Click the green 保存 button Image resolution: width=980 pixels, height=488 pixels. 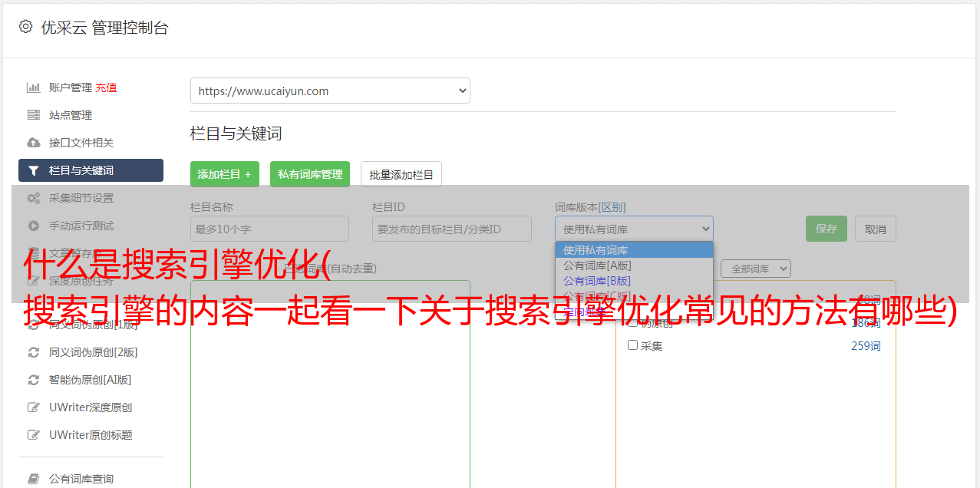[827, 229]
